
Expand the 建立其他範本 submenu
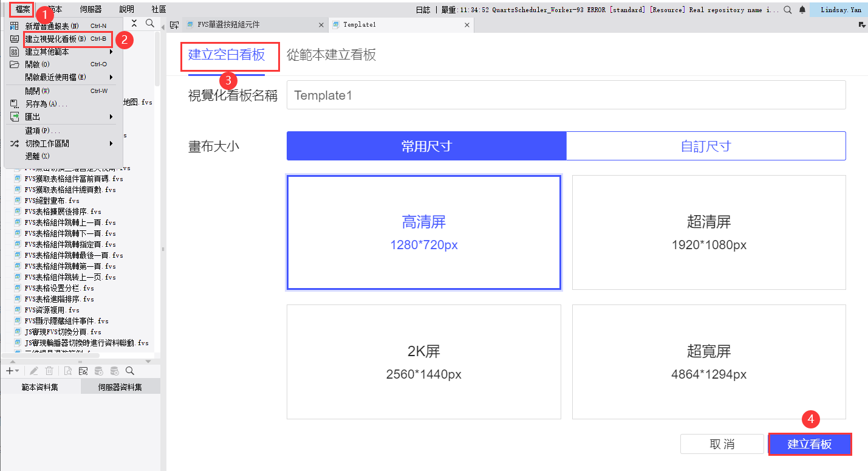(63, 52)
